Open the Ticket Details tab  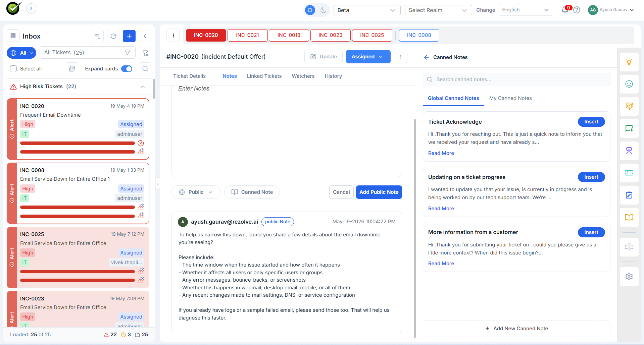[x=189, y=76]
